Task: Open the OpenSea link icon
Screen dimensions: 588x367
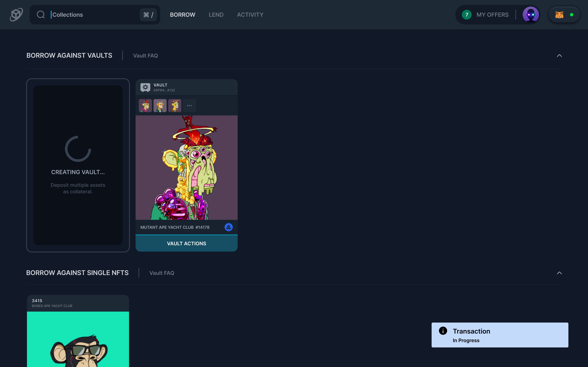Action: click(x=228, y=227)
